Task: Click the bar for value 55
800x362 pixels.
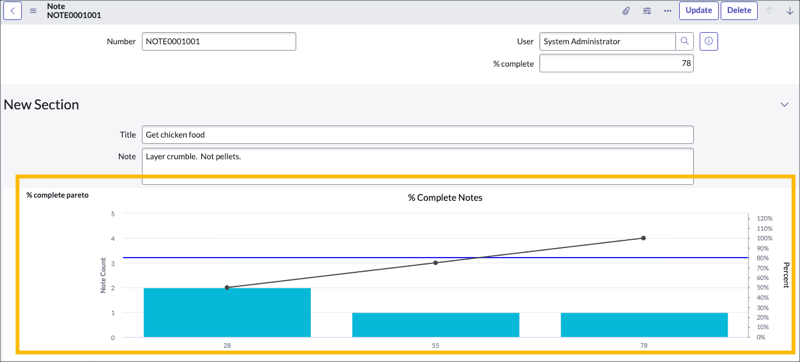Action: pos(436,325)
